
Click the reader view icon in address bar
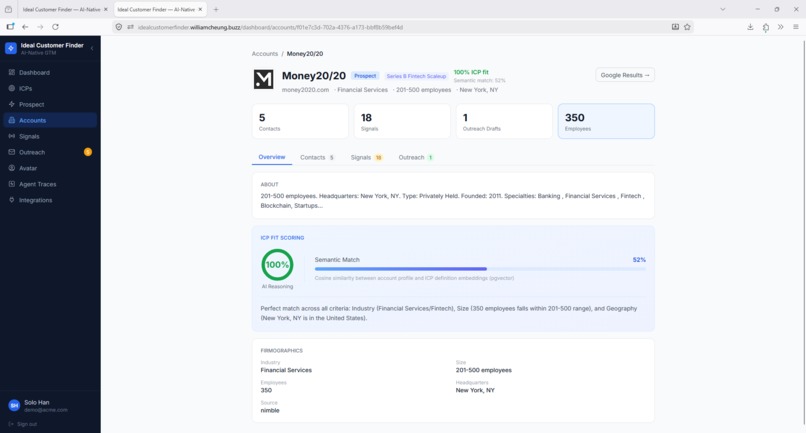[x=675, y=27]
